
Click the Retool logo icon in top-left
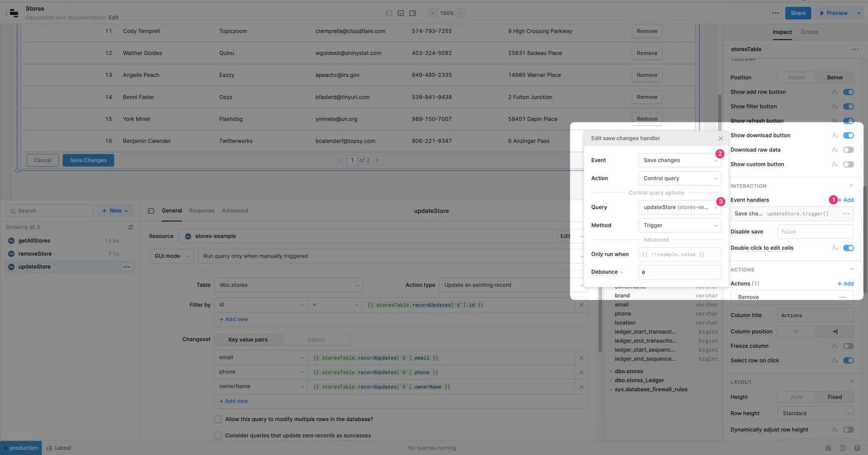pyautogui.click(x=14, y=12)
